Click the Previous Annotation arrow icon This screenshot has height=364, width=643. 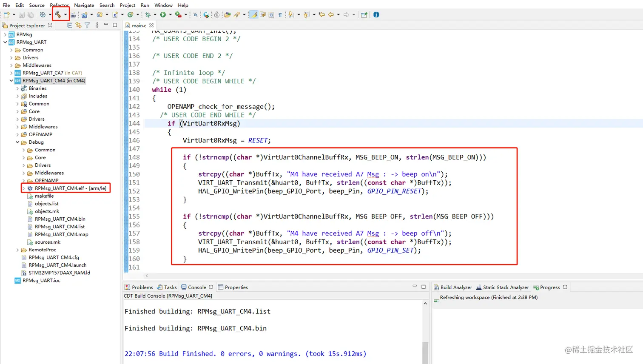click(x=306, y=14)
